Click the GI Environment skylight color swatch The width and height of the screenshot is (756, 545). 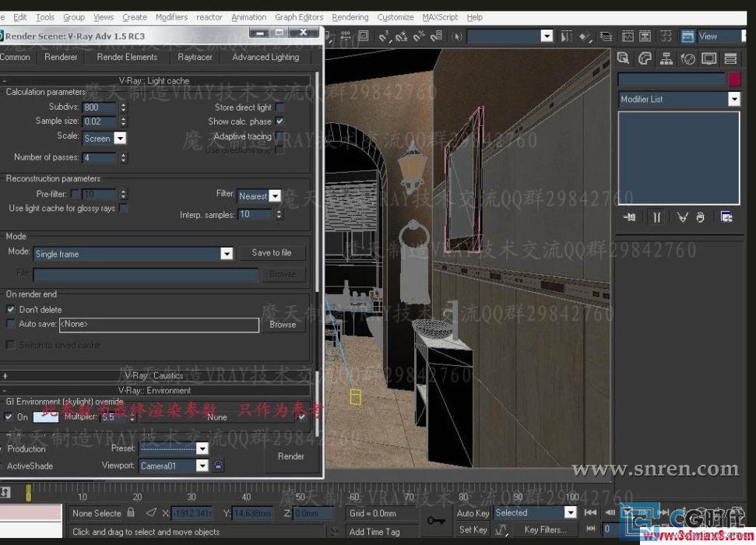[46, 417]
